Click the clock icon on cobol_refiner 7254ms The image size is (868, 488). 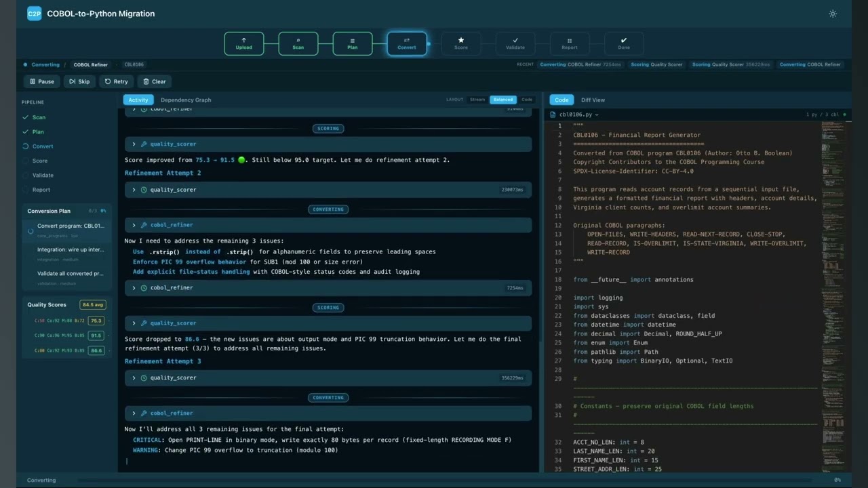click(x=144, y=288)
